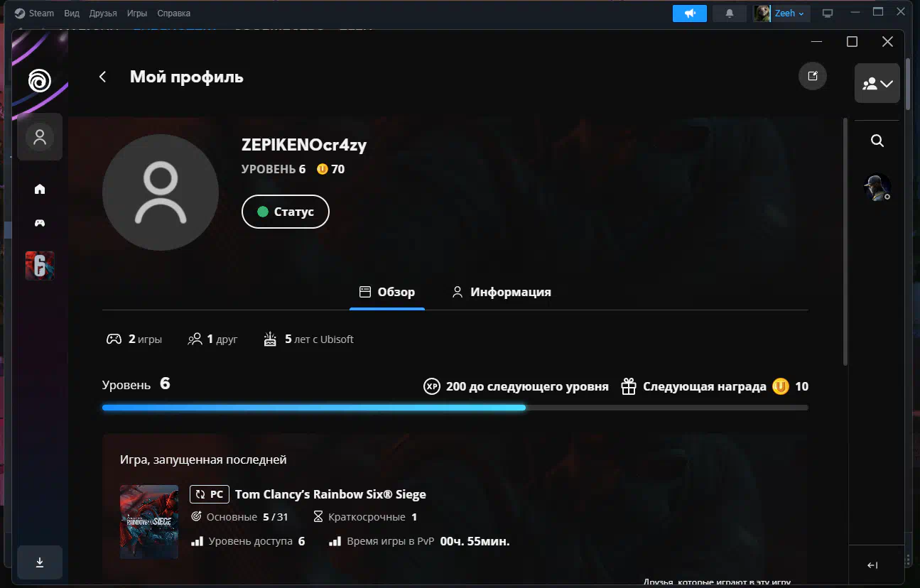The height and width of the screenshot is (588, 920).
Task: Open the Вид menu
Action: click(x=72, y=13)
